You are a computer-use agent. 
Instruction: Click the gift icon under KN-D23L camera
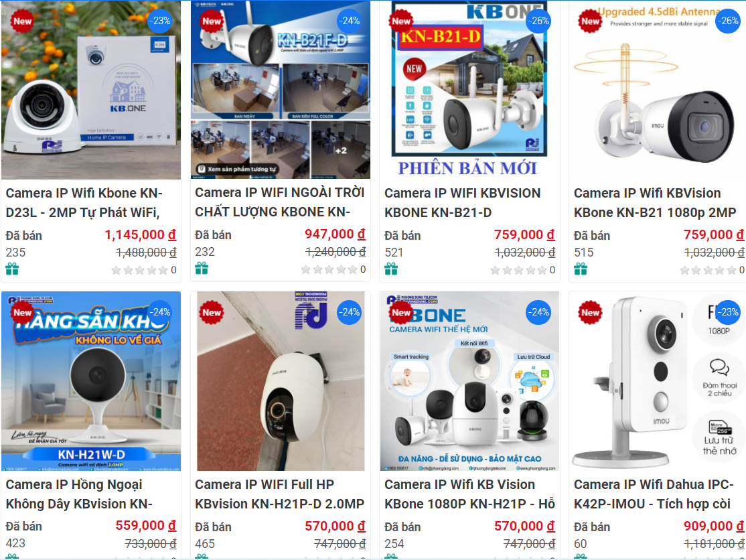pos(12,269)
